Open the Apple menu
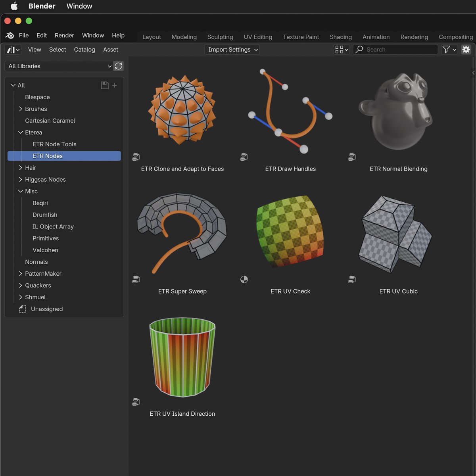 coord(14,6)
